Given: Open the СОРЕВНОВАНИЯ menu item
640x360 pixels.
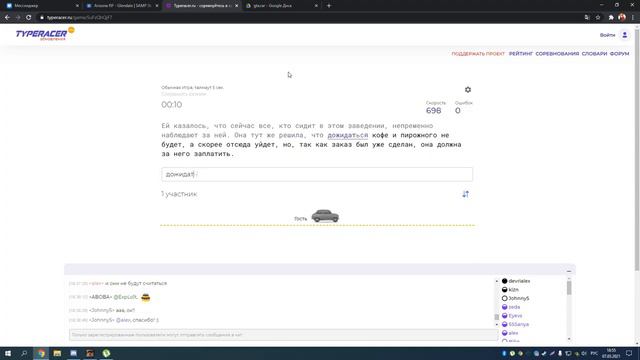Looking at the screenshot, I should pyautogui.click(x=557, y=54).
